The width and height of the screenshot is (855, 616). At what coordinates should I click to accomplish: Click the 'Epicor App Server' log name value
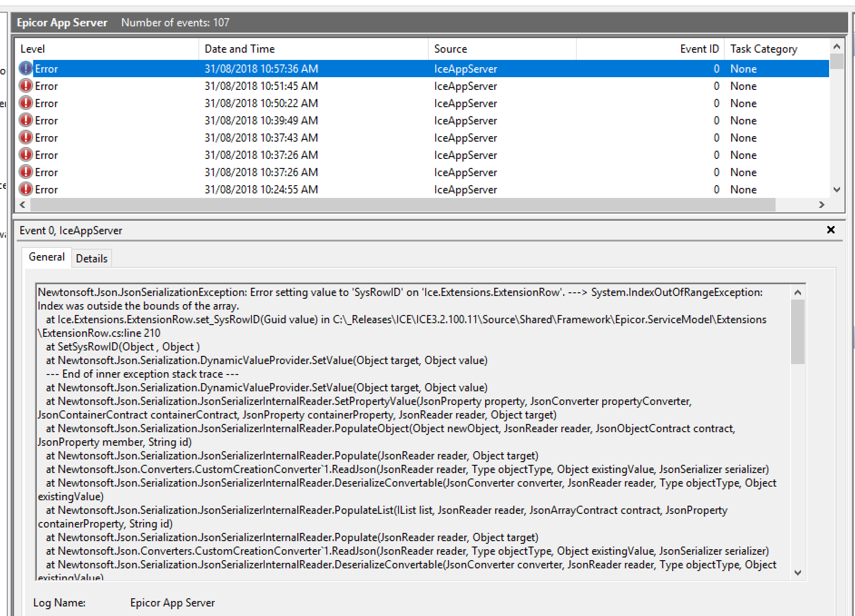click(x=172, y=603)
